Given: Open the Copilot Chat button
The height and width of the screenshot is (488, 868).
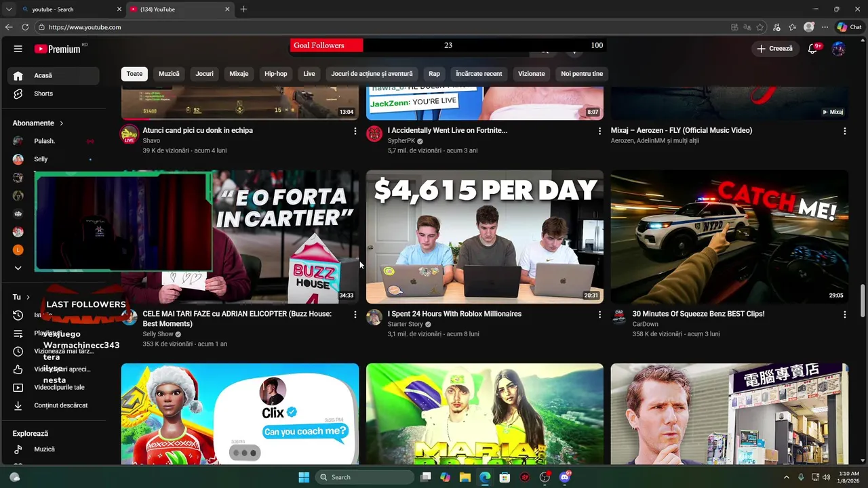Looking at the screenshot, I should [x=849, y=27].
